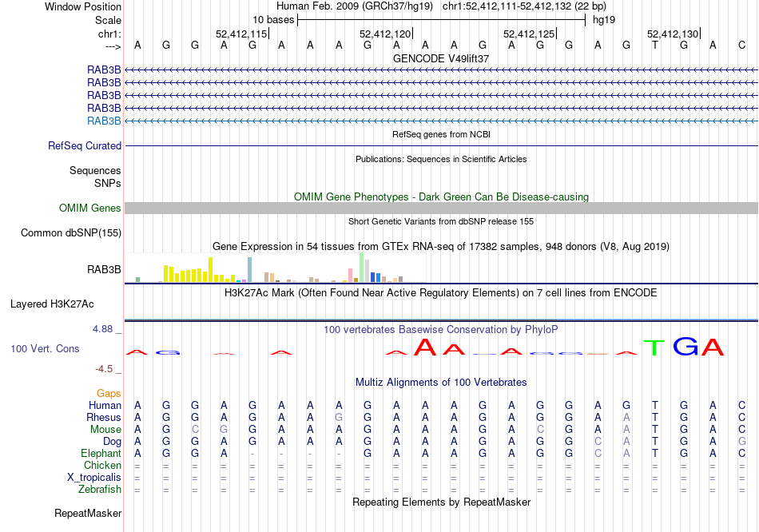Image resolution: width=759 pixels, height=532 pixels.
Task: Click the X_tropicalis alignment row label
Action: pyautogui.click(x=94, y=478)
